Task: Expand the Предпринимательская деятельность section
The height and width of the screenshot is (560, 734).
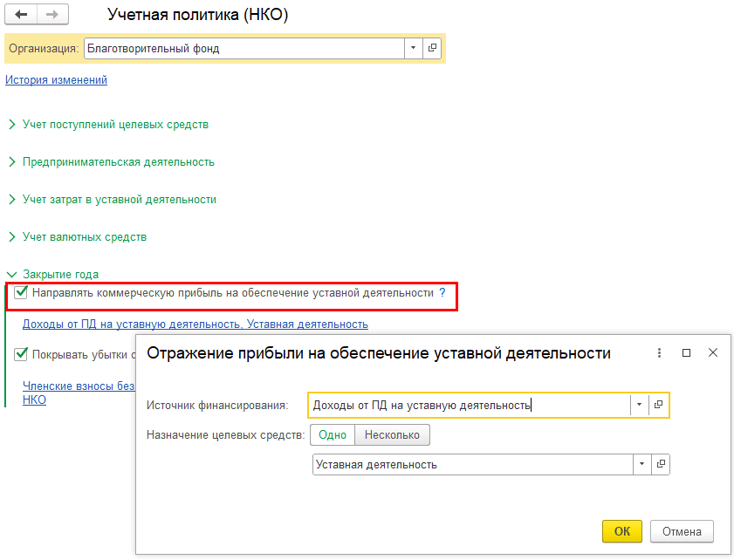Action: (118, 162)
